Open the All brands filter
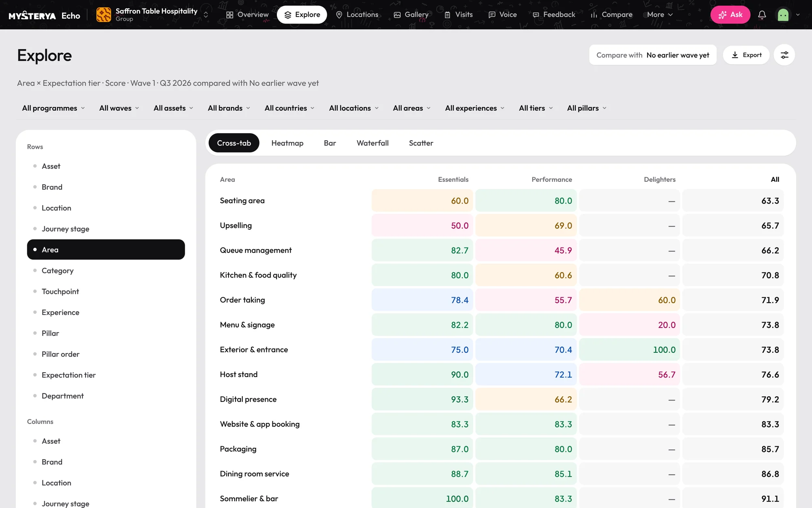This screenshot has height=508, width=812. point(229,108)
